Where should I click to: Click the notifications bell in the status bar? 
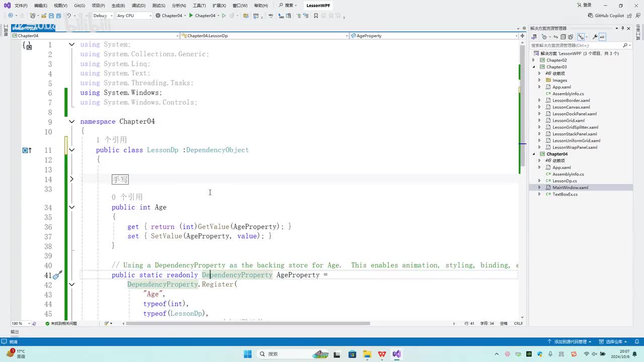[x=636, y=341]
